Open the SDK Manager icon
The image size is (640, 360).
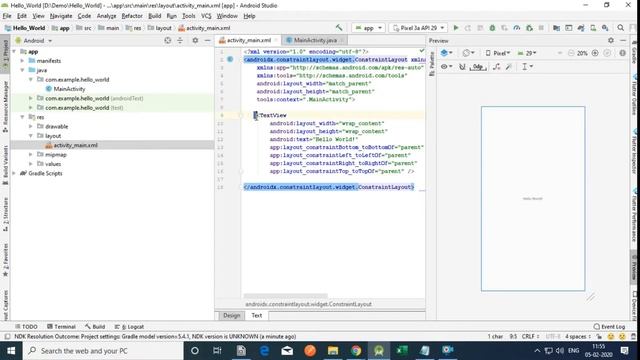[x=605, y=28]
